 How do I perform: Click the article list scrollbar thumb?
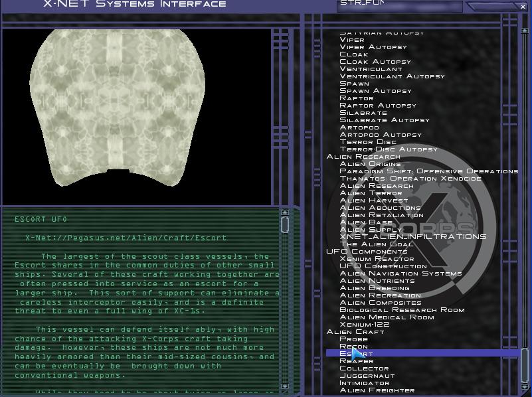(x=525, y=366)
